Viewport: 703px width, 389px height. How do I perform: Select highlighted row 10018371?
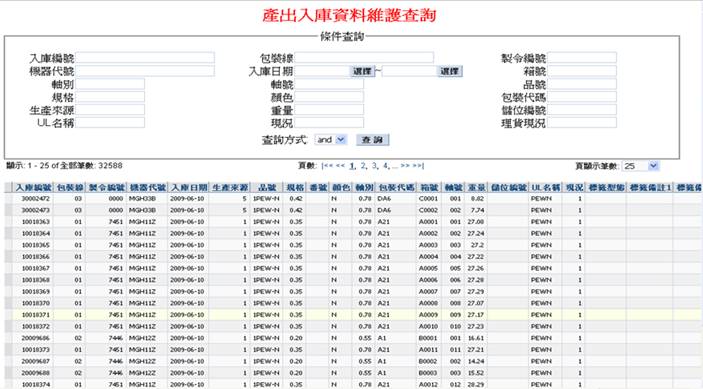pyautogui.click(x=353, y=315)
